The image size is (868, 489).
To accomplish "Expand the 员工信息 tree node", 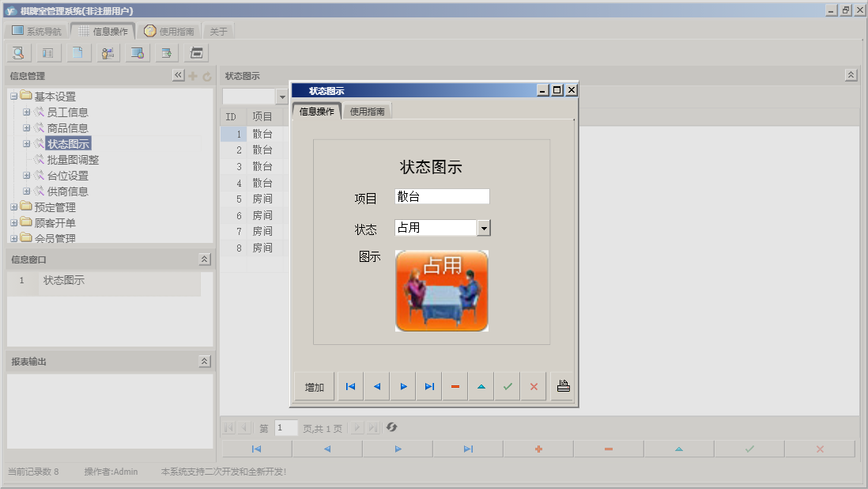I will (x=26, y=112).
